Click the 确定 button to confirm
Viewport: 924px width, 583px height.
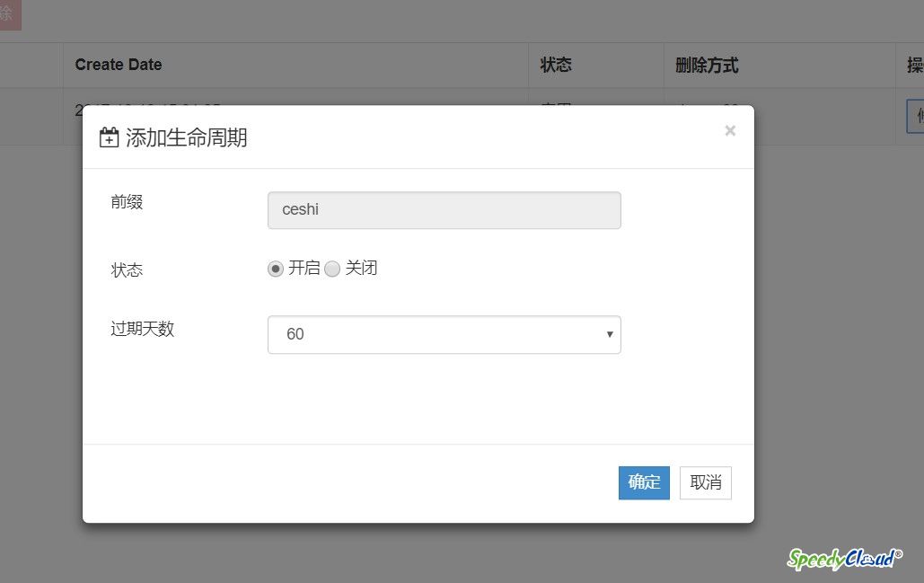[644, 482]
